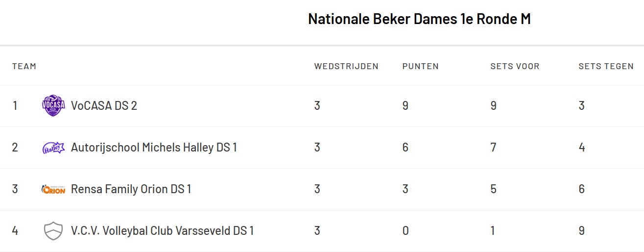Click the TEAM column header
This screenshot has width=644, height=252.
point(24,66)
